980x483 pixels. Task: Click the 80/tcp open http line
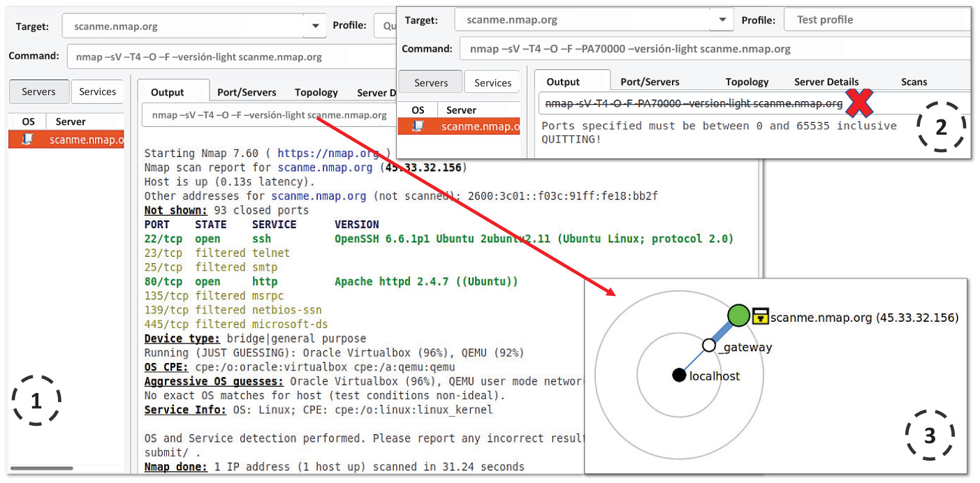[331, 281]
